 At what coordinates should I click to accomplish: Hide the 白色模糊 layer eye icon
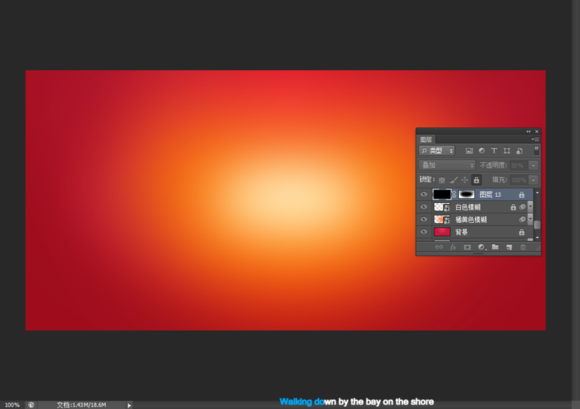pos(424,207)
